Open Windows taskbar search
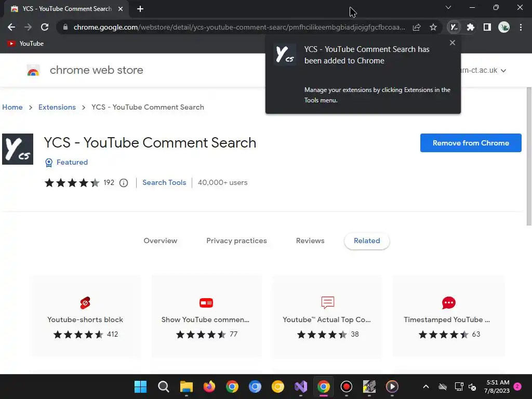 click(163, 387)
